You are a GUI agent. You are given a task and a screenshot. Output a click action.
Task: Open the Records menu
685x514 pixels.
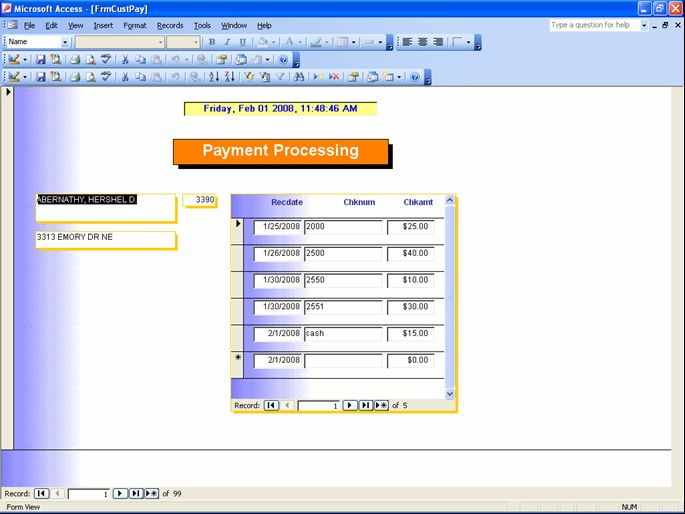[x=170, y=25]
